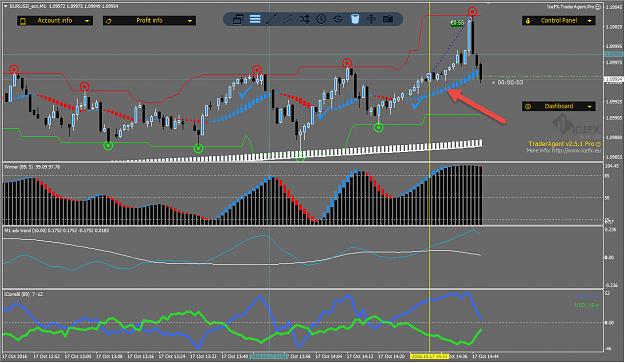Click the cyan highlighted date on time axis

[x=268, y=356]
